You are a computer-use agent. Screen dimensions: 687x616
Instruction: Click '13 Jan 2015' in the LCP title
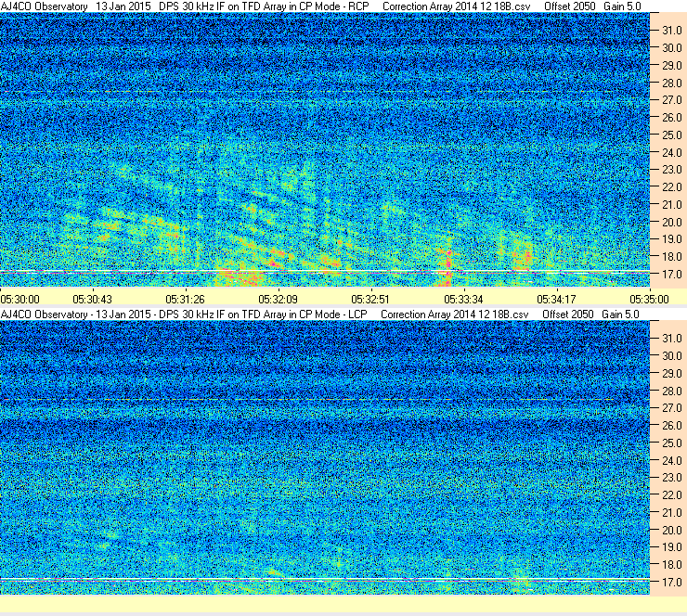pos(123,314)
